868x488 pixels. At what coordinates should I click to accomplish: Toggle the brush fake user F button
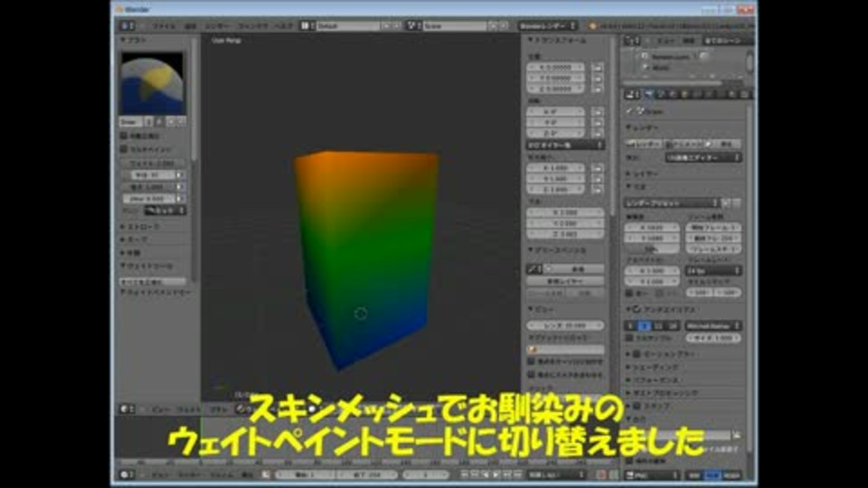pyautogui.click(x=159, y=122)
